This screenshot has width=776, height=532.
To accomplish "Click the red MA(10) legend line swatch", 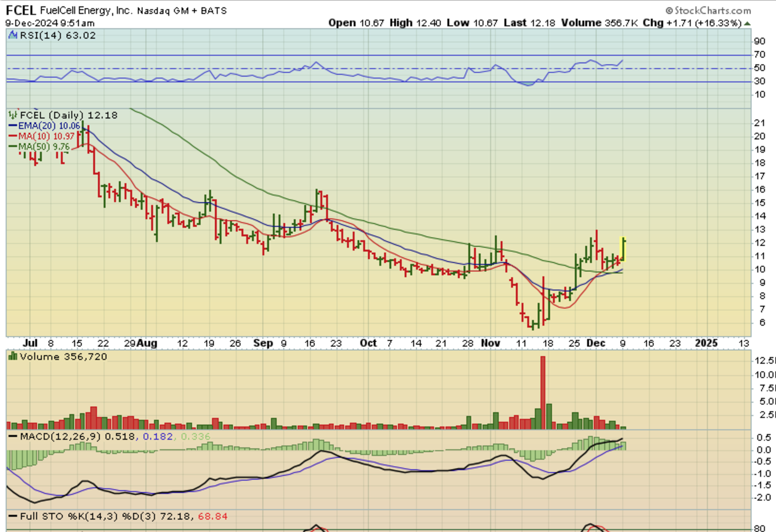I will coord(13,136).
